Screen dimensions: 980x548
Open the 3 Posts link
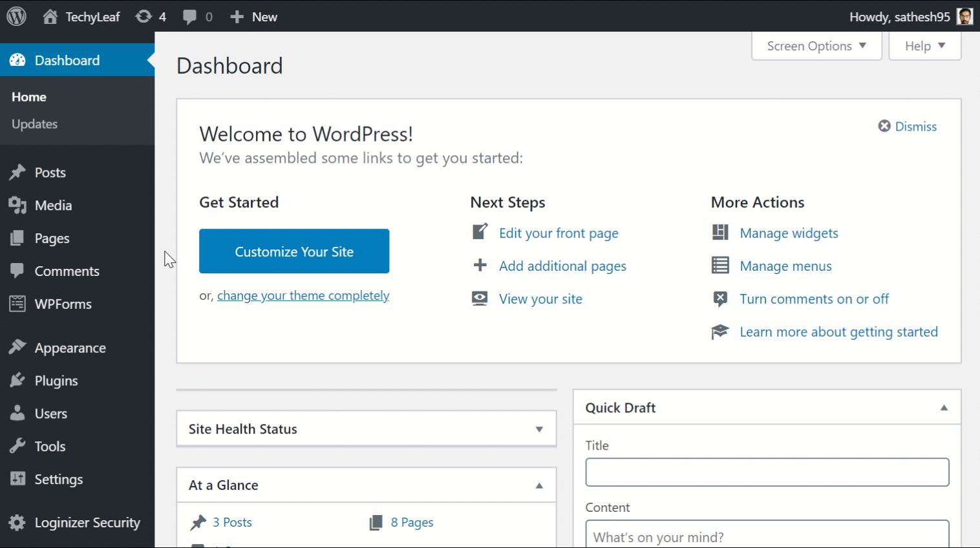coord(232,522)
